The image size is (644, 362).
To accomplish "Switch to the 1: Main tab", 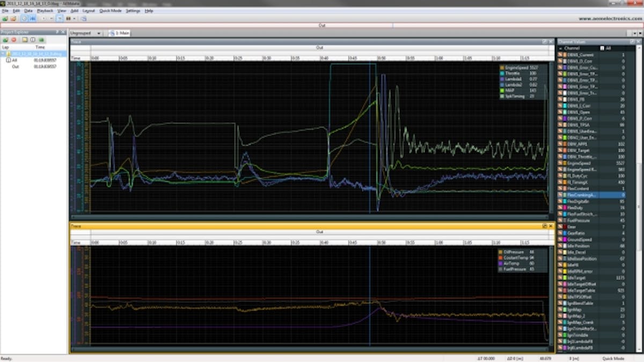I will 120,33.
